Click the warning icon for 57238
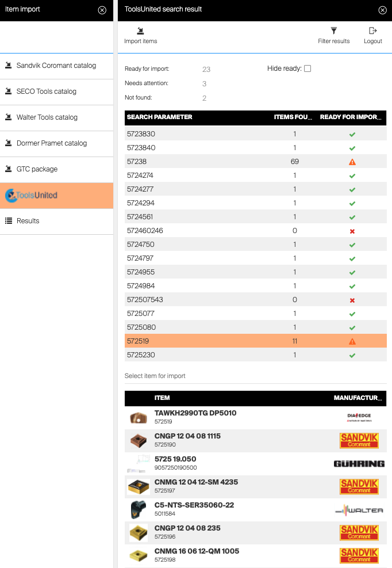392x568 pixels. 352,162
